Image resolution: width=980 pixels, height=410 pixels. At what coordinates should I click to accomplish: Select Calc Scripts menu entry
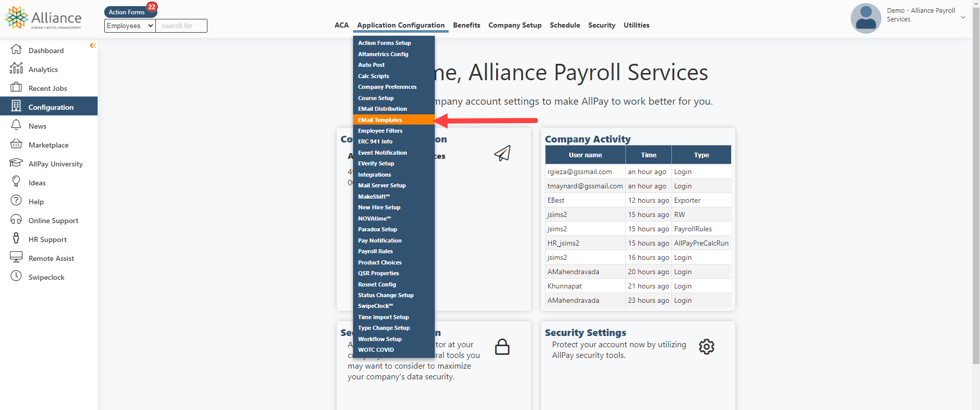(x=393, y=76)
